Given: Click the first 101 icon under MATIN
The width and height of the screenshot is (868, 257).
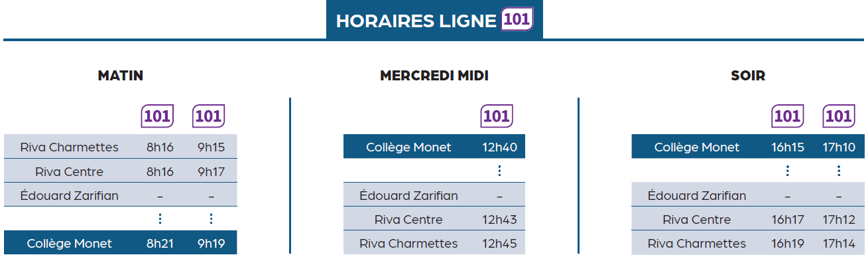Looking at the screenshot, I should (x=157, y=116).
